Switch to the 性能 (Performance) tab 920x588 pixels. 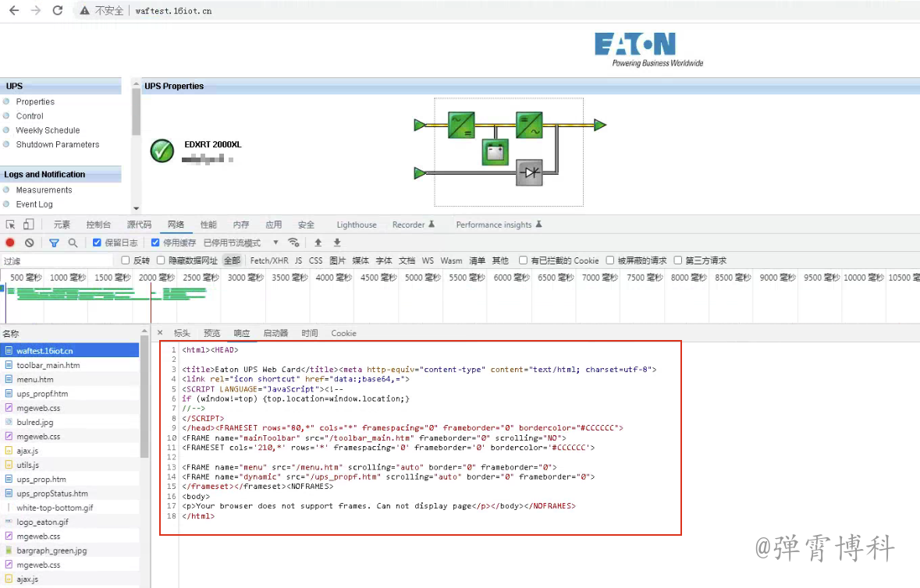(208, 225)
